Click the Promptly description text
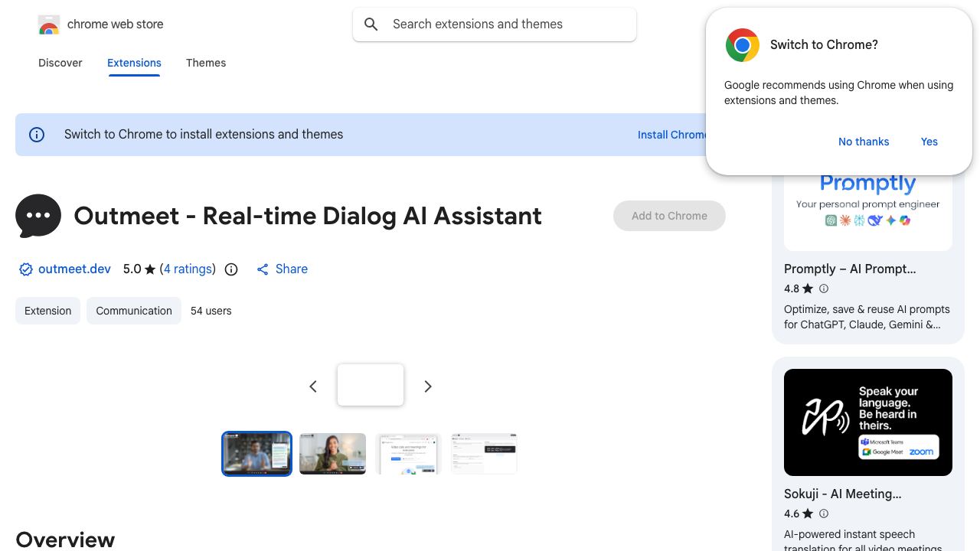 point(867,317)
